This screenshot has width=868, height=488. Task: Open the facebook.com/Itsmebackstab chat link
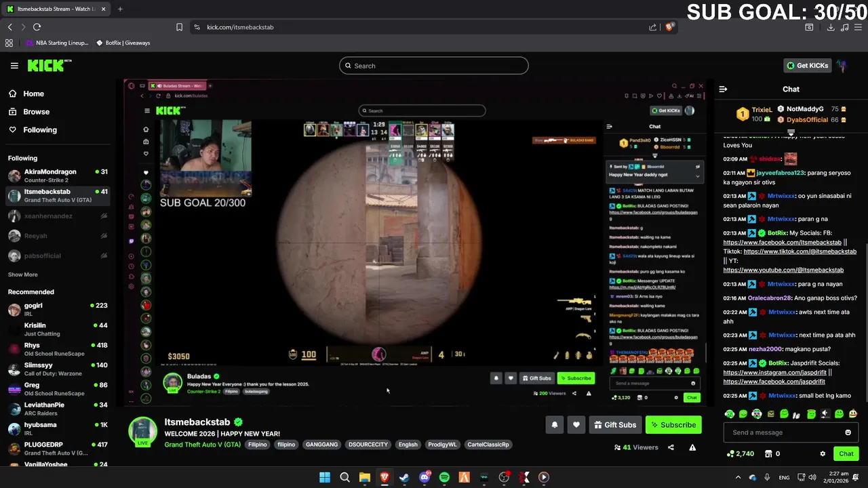(782, 242)
